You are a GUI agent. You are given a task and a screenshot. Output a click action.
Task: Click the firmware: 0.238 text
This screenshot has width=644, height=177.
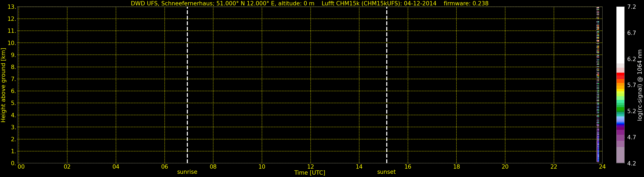466,3
